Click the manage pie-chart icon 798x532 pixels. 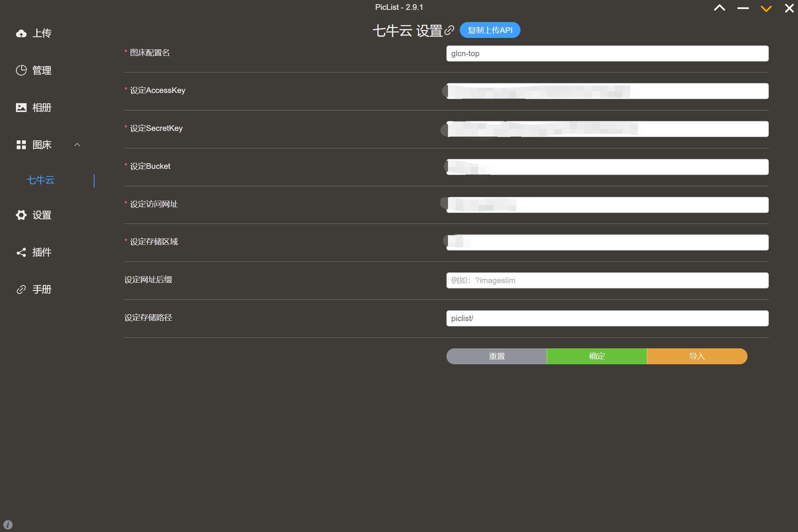[21, 70]
